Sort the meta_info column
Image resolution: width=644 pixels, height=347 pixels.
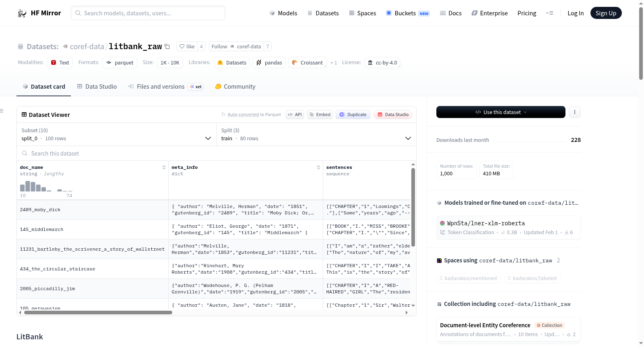pos(318,167)
